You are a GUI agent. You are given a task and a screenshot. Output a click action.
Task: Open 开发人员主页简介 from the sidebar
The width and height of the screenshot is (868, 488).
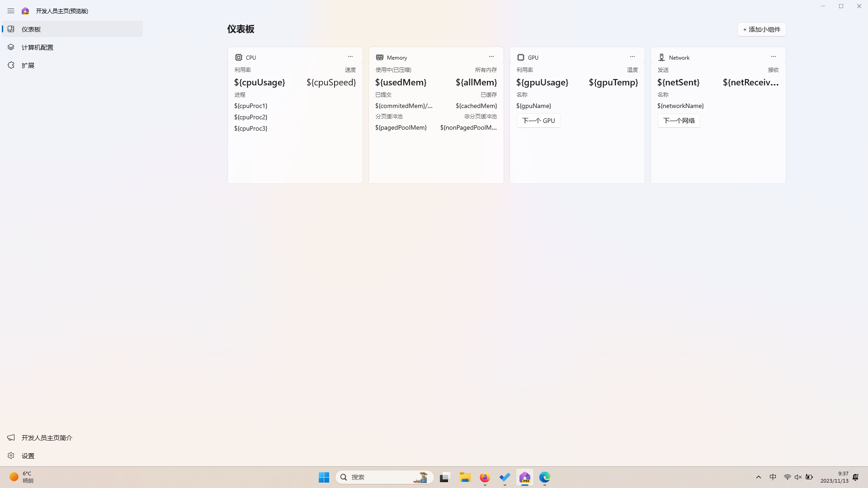47,437
